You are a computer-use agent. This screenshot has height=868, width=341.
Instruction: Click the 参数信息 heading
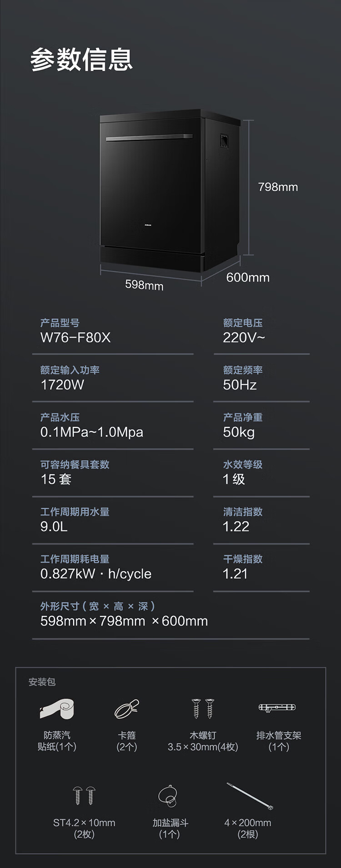tap(82, 60)
